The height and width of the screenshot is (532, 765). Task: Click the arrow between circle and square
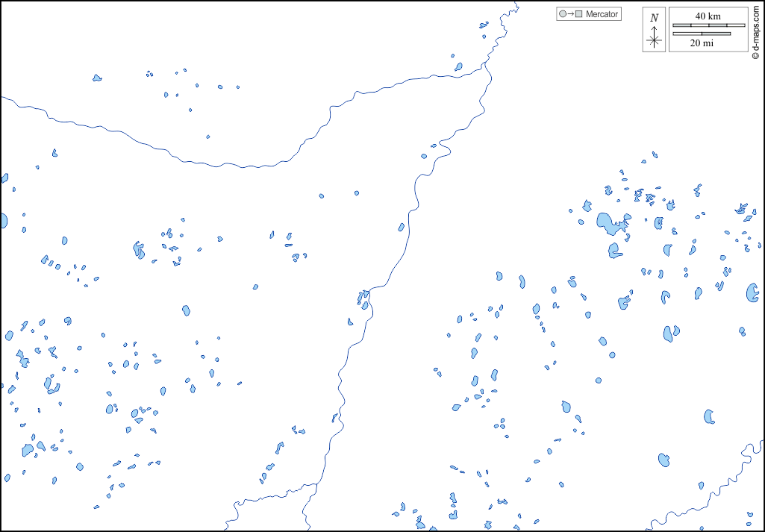point(570,14)
